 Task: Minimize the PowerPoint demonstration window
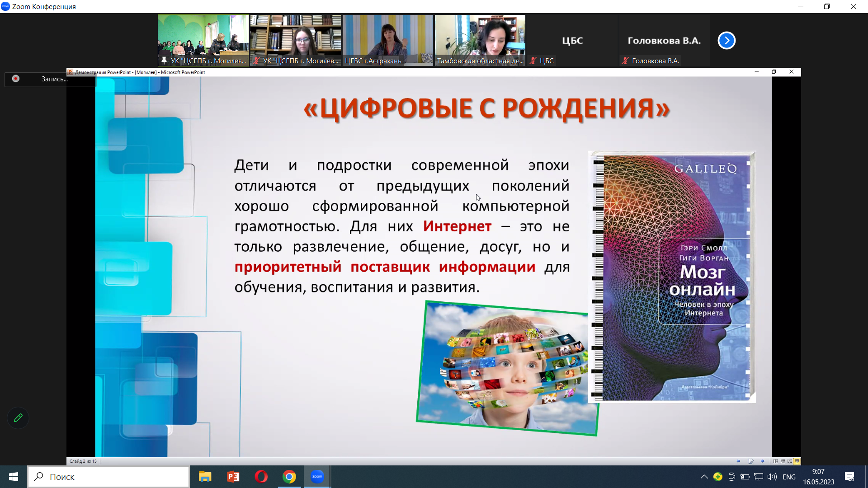coord(756,72)
